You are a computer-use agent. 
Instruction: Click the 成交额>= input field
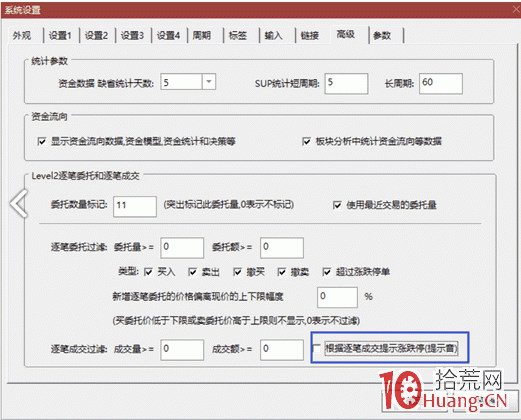[282, 350]
